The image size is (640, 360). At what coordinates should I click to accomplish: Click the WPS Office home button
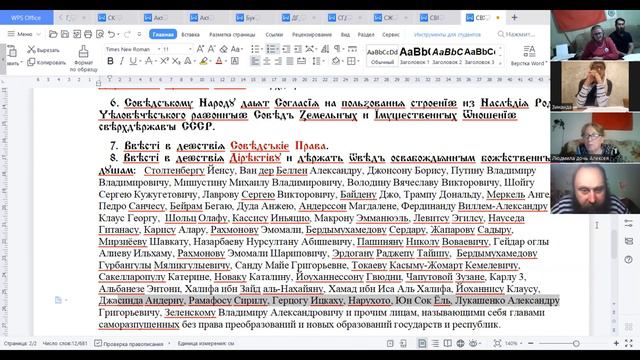coord(26,18)
